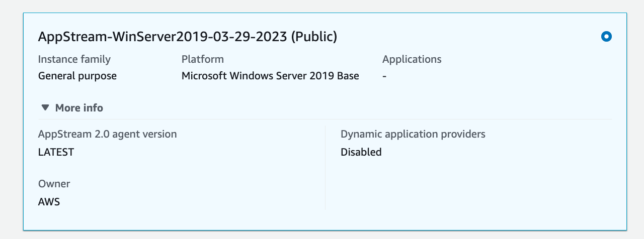Click the horizontal line below More info
This screenshot has height=239, width=644.
point(322,119)
